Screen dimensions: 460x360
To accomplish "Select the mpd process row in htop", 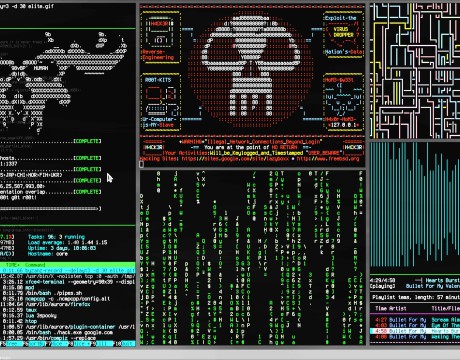I will [x=68, y=287].
